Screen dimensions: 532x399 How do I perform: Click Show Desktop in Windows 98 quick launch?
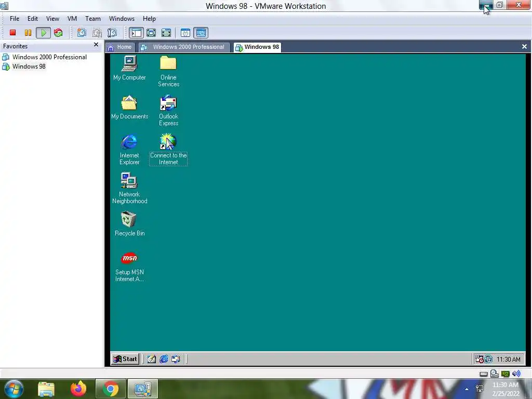tap(151, 359)
